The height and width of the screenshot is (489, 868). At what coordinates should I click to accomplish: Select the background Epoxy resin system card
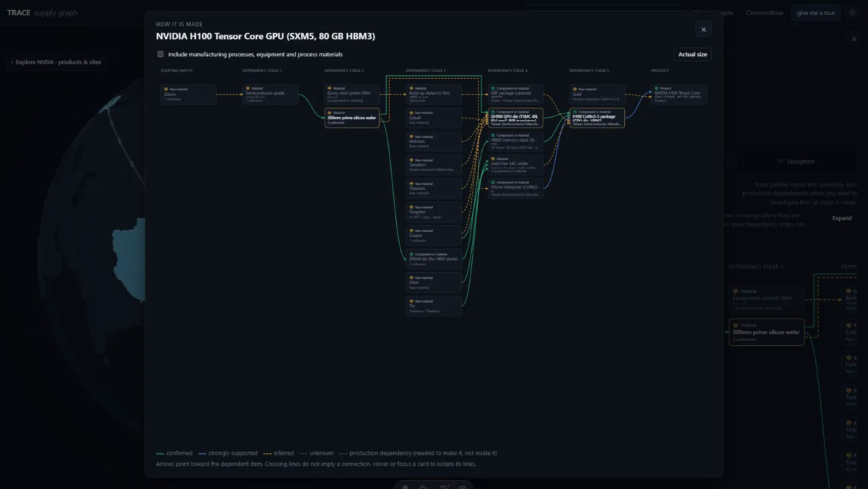[766, 300]
